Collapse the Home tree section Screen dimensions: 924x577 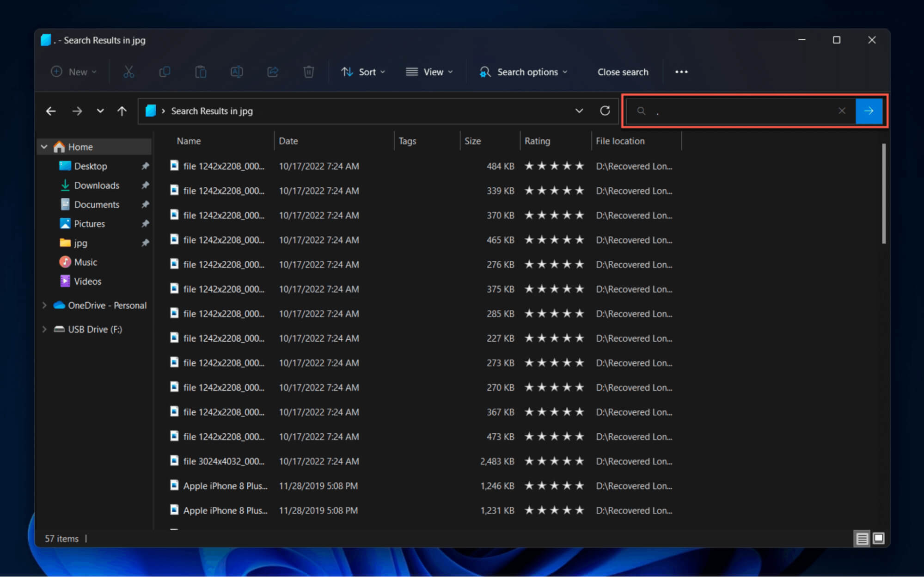coord(44,147)
